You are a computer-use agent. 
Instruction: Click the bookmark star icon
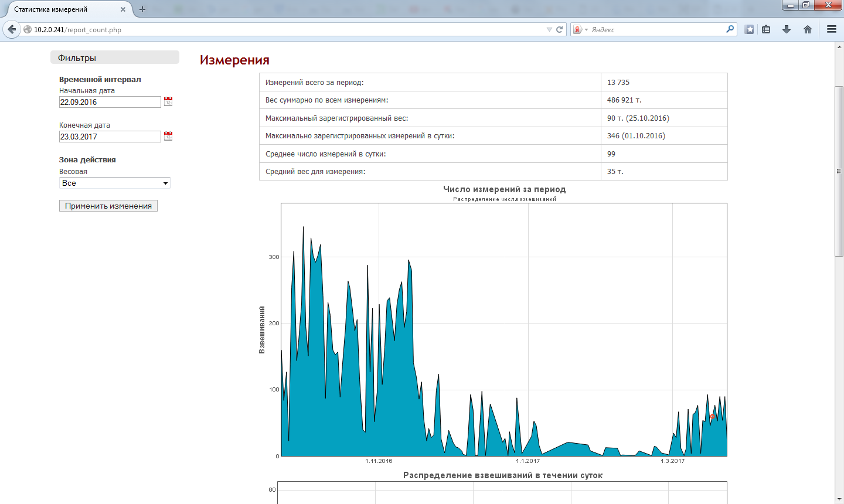tap(749, 29)
